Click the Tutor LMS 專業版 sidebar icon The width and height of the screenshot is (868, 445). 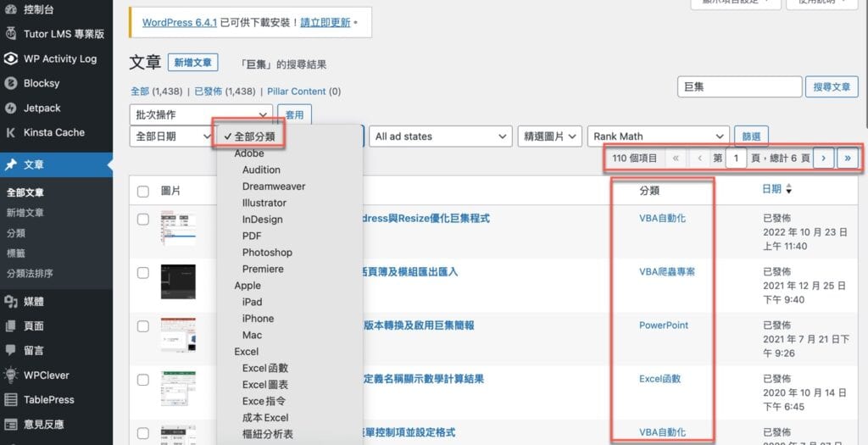tap(10, 34)
